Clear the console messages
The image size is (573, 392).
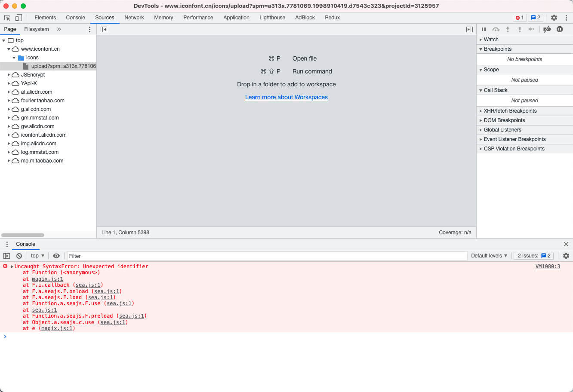[19, 256]
